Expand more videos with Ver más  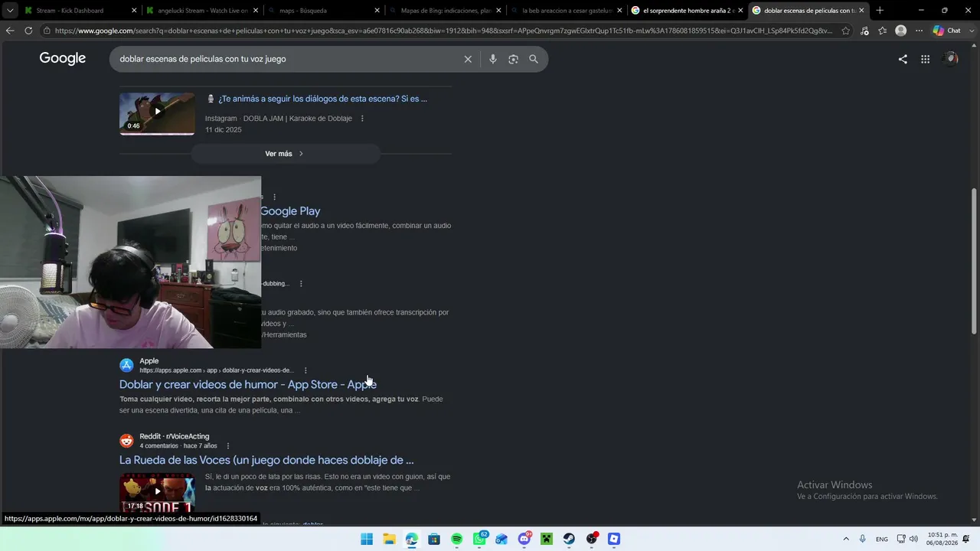tap(285, 154)
